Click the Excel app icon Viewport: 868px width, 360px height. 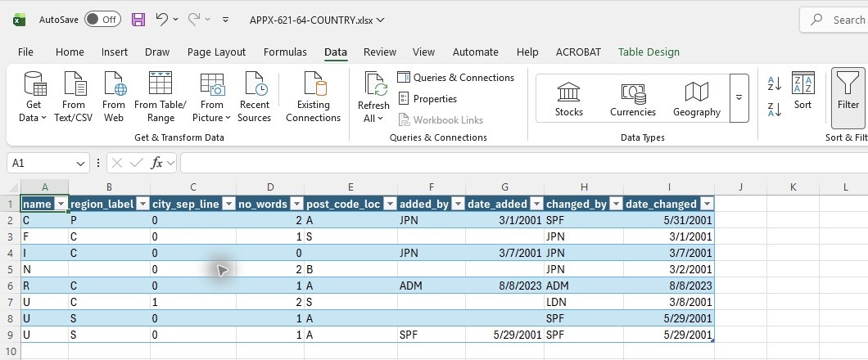tap(20, 20)
